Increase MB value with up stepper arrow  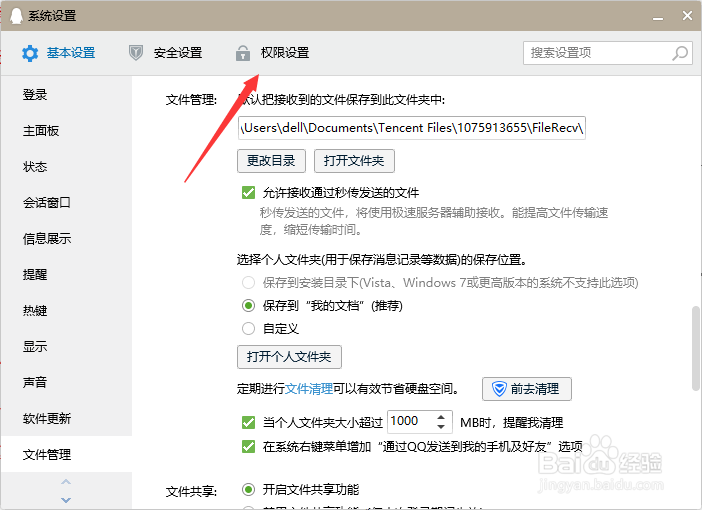pos(441,417)
